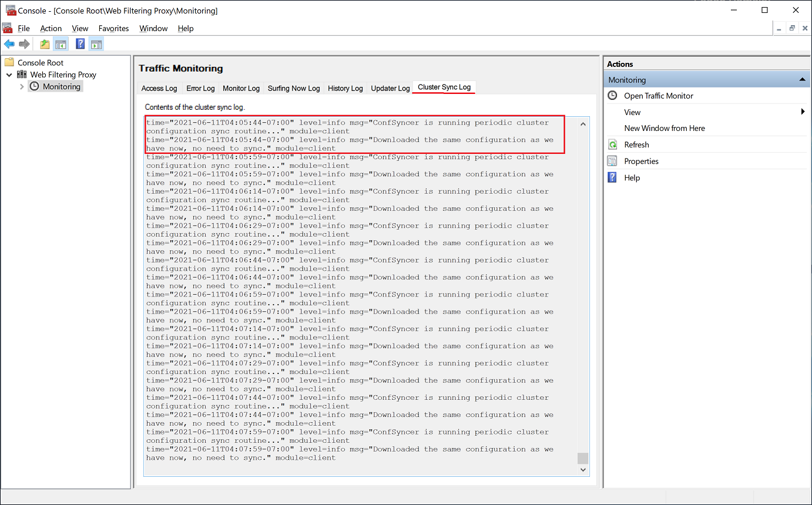Click the Up One Level folder icon

point(45,44)
